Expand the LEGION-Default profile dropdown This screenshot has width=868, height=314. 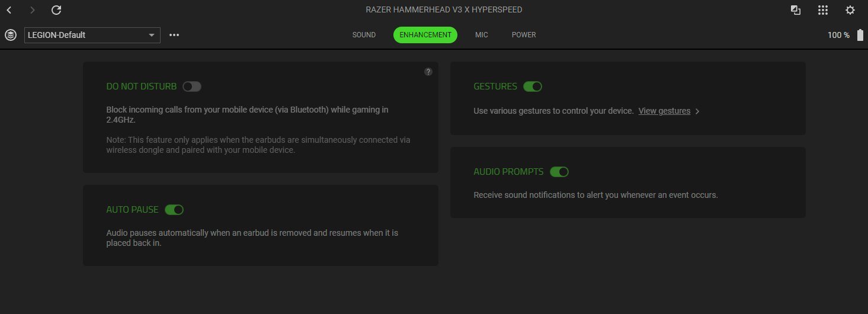coord(92,35)
